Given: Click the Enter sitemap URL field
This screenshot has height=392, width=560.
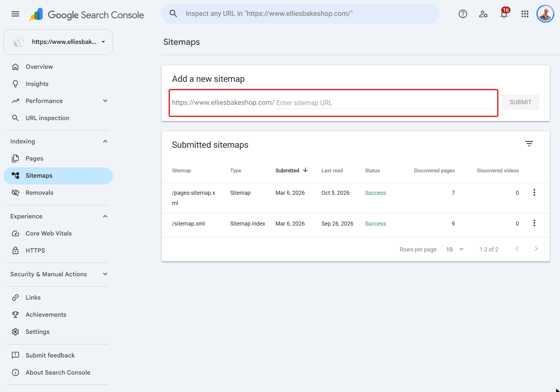Looking at the screenshot, I should 385,103.
